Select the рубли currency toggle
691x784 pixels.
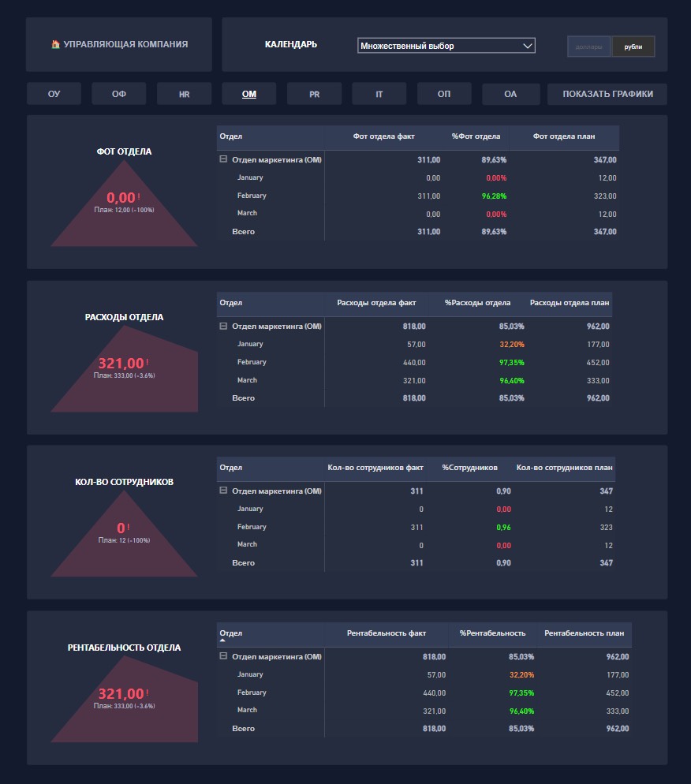pos(633,47)
